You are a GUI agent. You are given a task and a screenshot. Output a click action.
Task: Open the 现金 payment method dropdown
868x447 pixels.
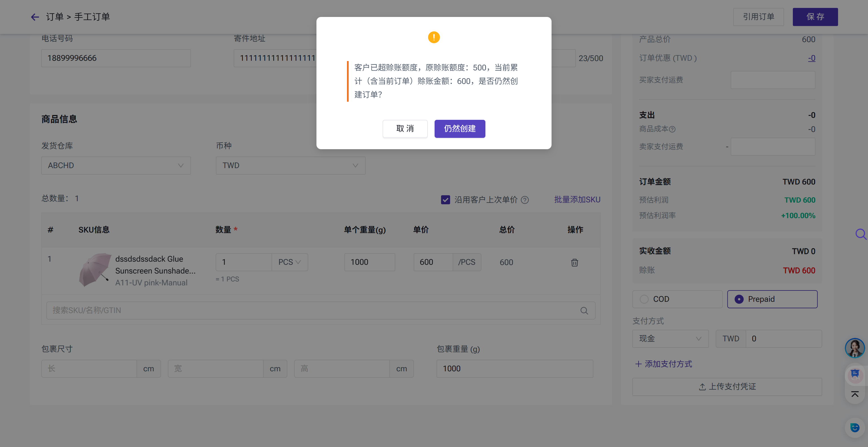pyautogui.click(x=670, y=338)
